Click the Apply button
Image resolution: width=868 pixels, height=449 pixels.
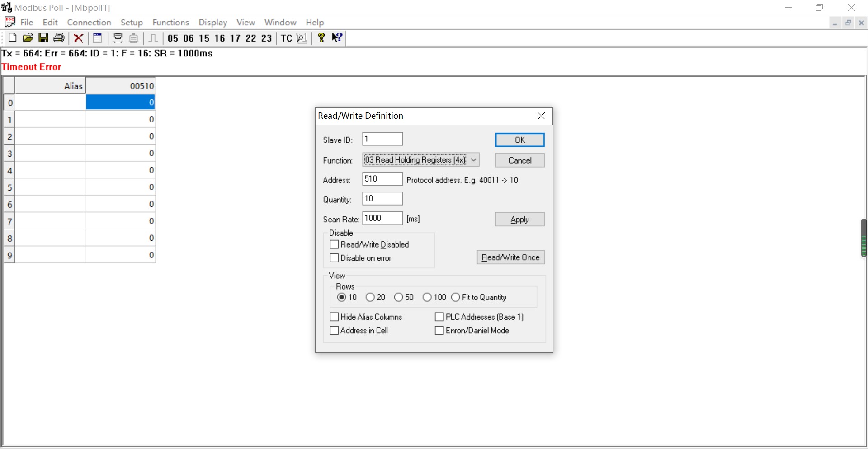coord(520,220)
